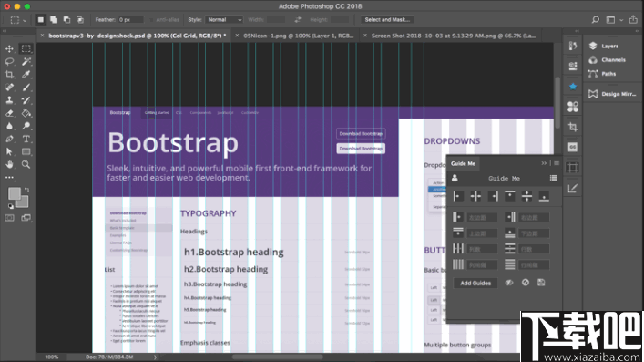Add guide to right edge in Guide Me

coord(493,196)
